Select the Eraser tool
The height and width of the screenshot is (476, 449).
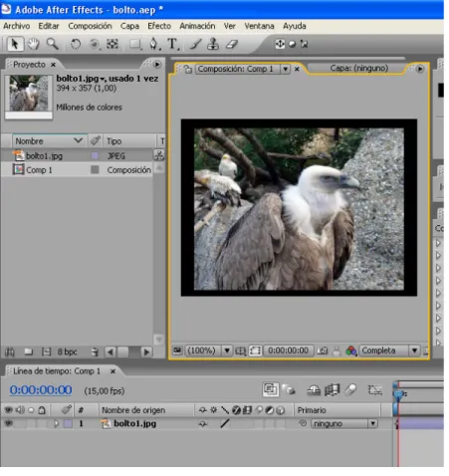[232, 44]
